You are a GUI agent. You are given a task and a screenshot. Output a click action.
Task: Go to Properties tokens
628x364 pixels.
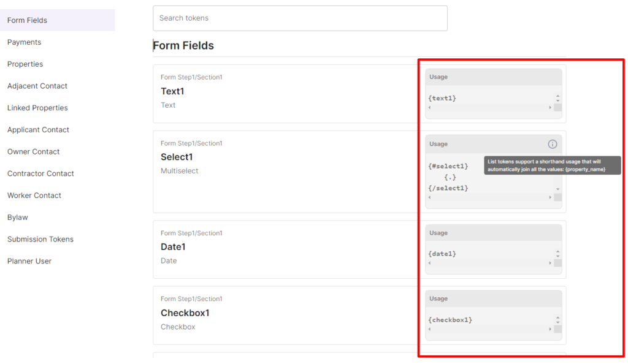25,64
